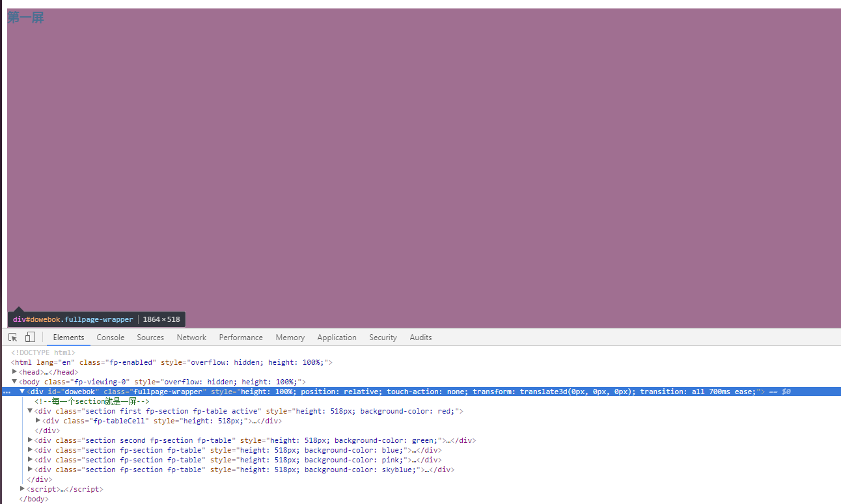This screenshot has height=504, width=841.
Task: Open the Audits tab
Action: [420, 338]
